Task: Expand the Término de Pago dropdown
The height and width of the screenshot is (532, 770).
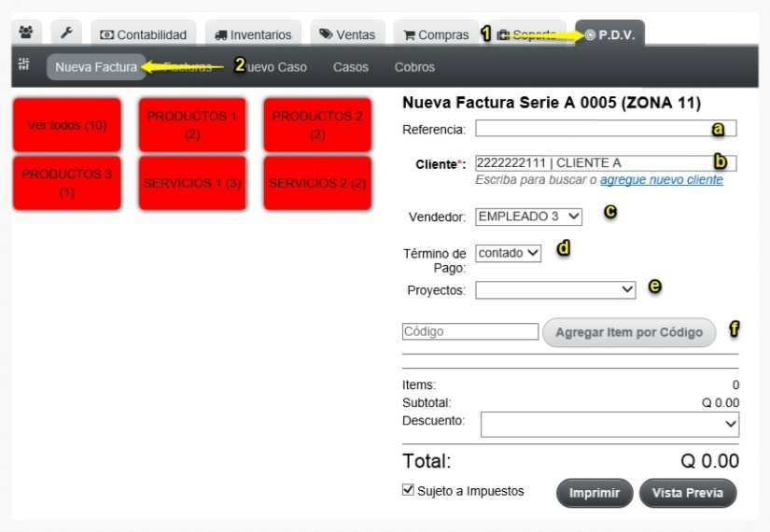Action: point(508,253)
